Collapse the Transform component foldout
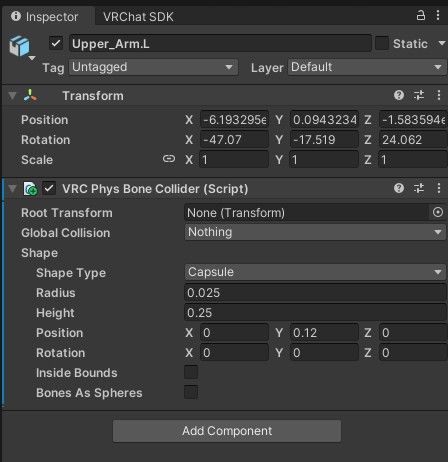This screenshot has width=448, height=462. [x=12, y=96]
